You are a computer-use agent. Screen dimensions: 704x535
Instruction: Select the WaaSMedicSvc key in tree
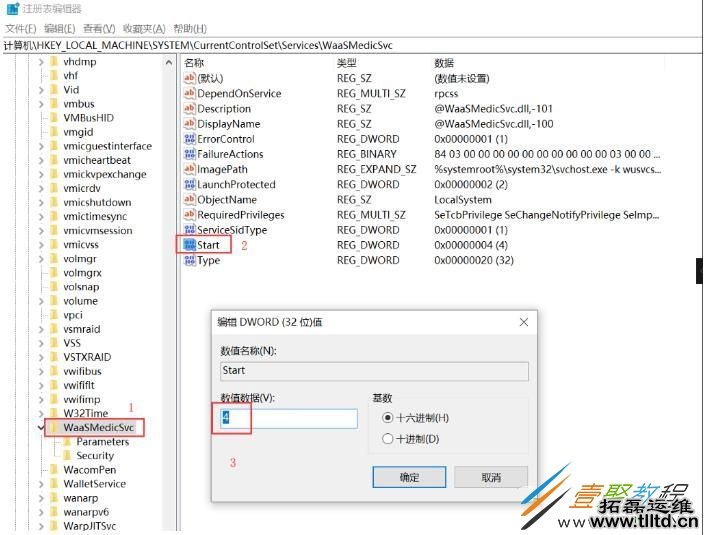pyautogui.click(x=99, y=427)
